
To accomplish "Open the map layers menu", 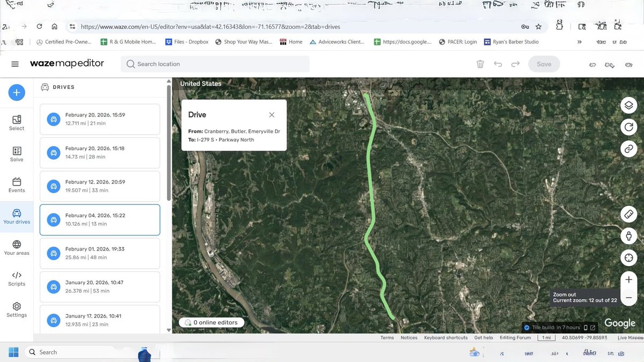I will [628, 105].
